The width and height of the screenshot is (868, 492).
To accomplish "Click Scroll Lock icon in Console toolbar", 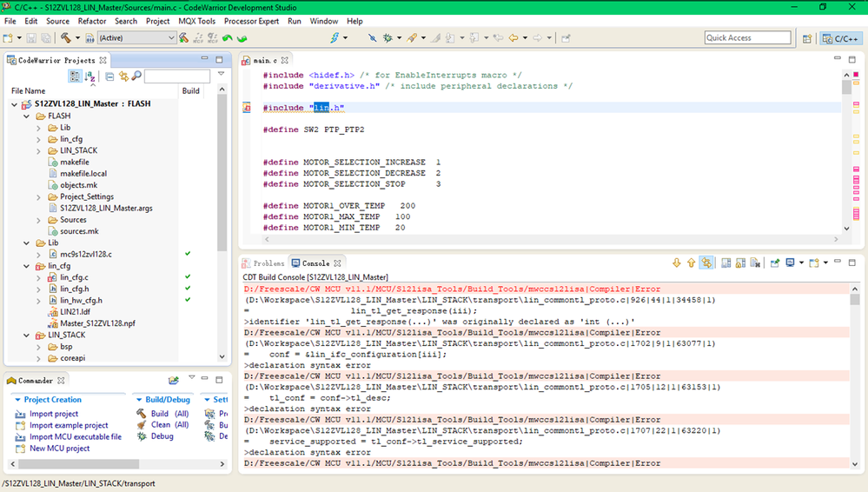I will click(740, 263).
